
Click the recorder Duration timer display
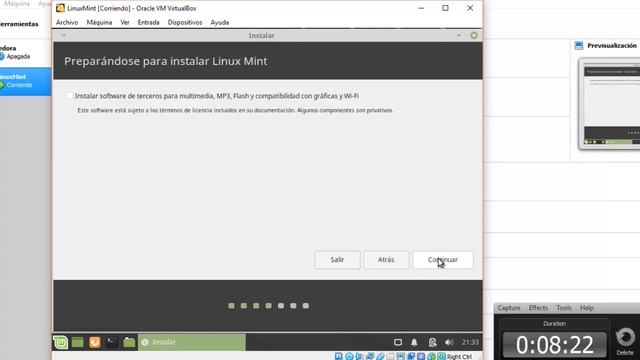554,344
